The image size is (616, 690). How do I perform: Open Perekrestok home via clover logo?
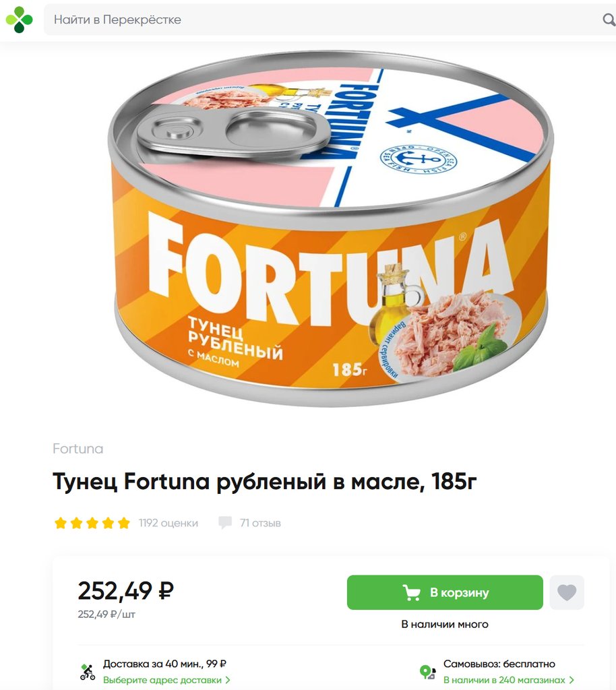[19, 20]
